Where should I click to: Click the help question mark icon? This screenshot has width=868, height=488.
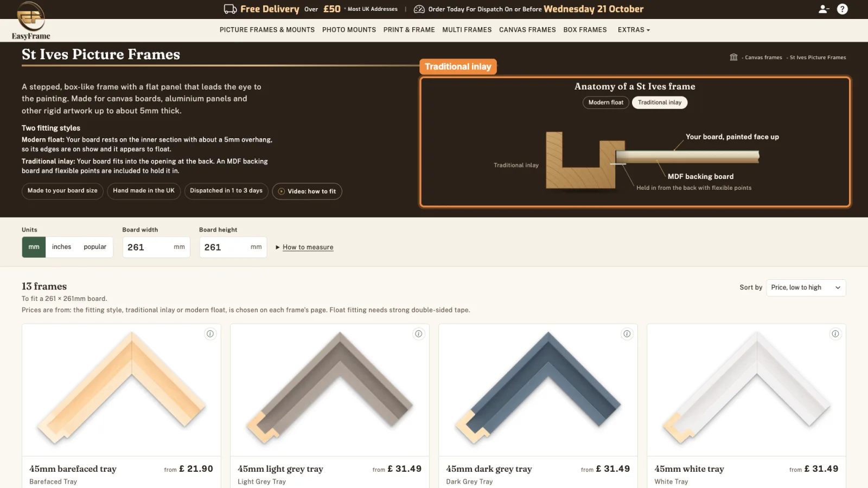coord(843,9)
